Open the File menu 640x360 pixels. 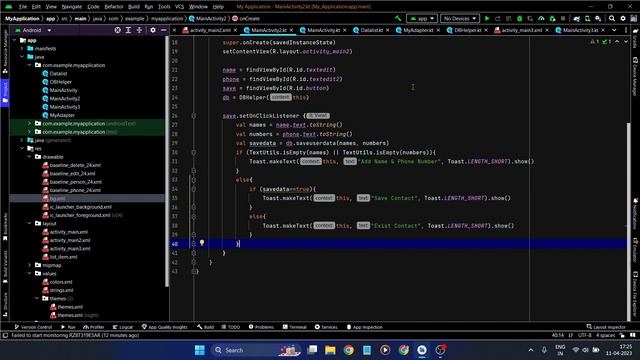[23, 7]
